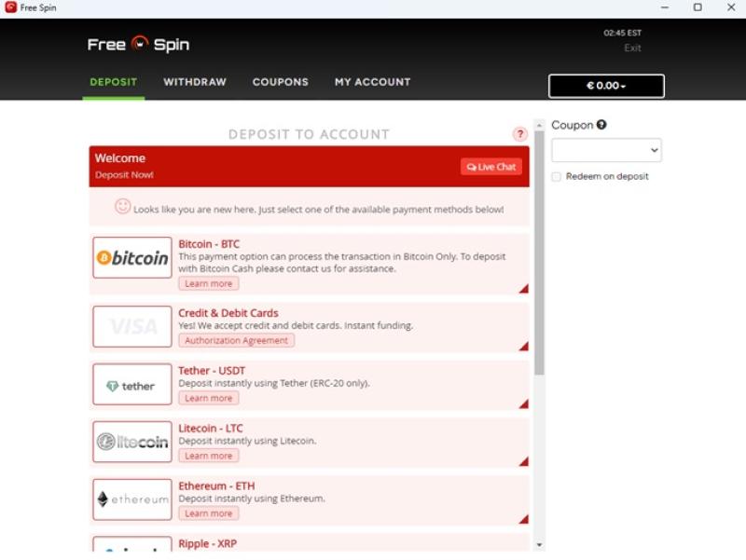Click the scrollbar down arrow
The height and width of the screenshot is (560, 746).
click(539, 544)
